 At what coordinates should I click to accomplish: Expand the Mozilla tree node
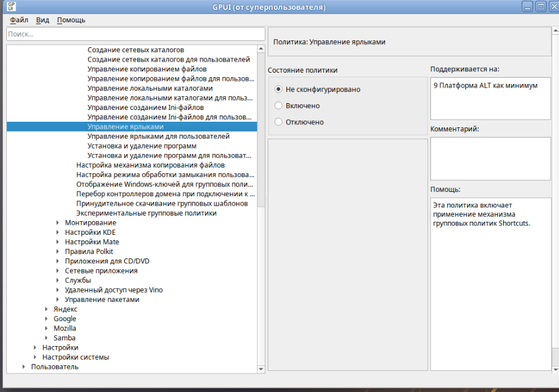(47, 329)
